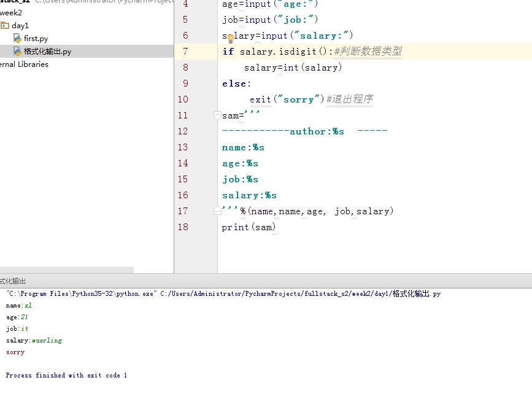532x399 pixels.
Task: Click the 'salary:%s' template line
Action: click(249, 195)
